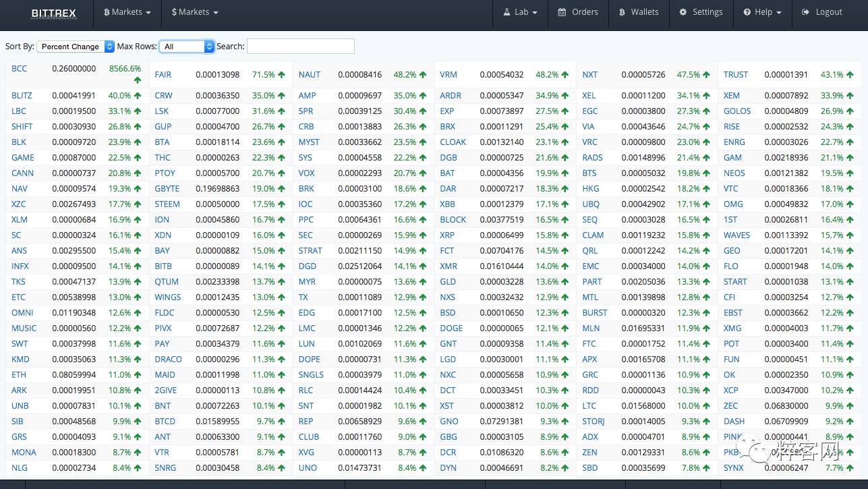Open the Max Rows dropdown
This screenshot has width=868, height=489.
187,47
